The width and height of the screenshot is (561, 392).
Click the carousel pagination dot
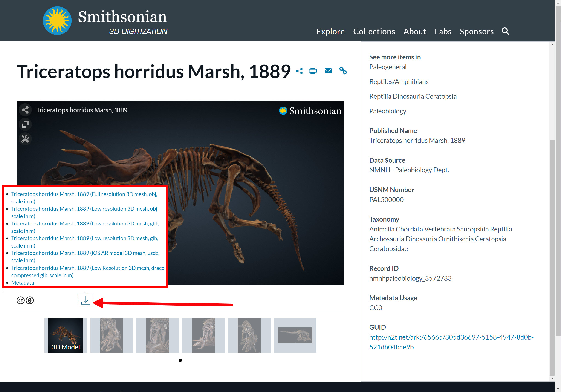[180, 360]
